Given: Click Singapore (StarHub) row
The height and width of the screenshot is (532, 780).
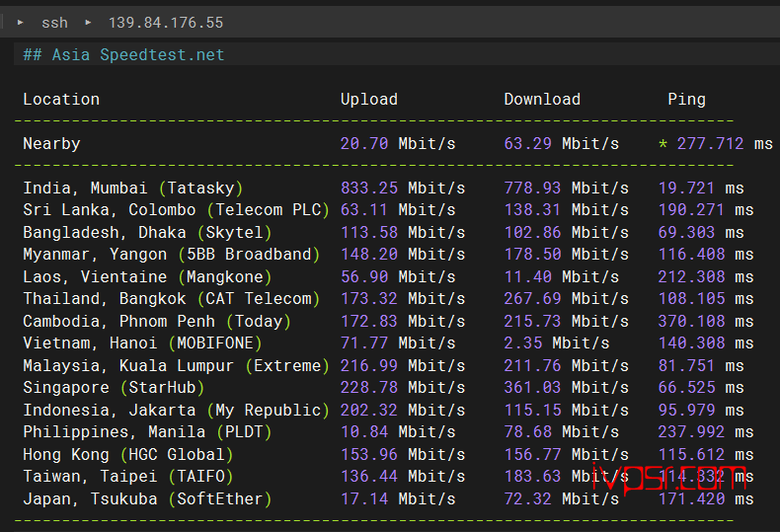Looking at the screenshot, I should pos(114,387).
